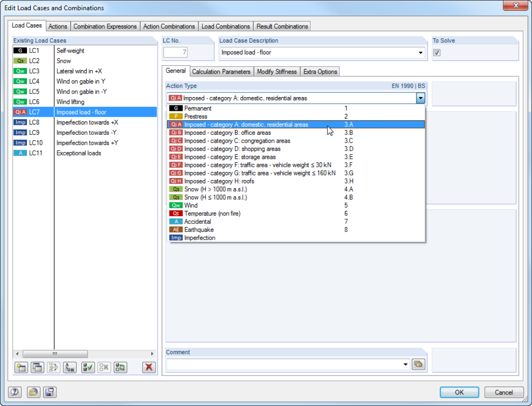Image resolution: width=532 pixels, height=406 pixels.
Task: Choose Earthquake action type
Action: (x=296, y=230)
